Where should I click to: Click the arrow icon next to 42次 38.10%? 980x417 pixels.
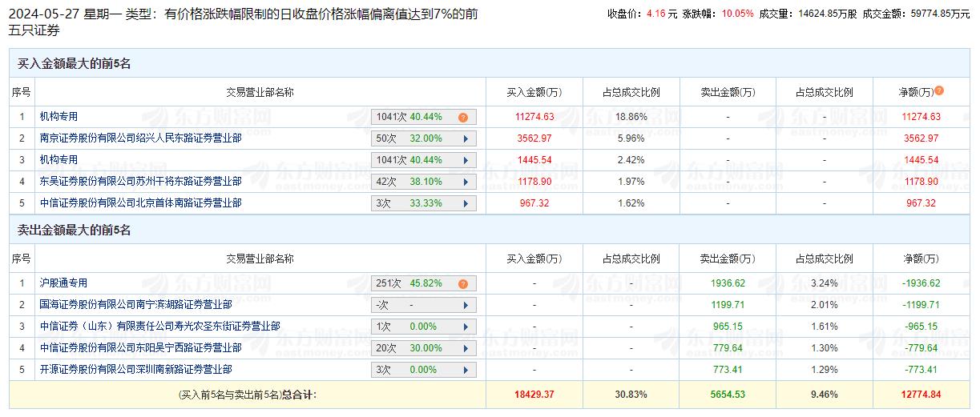(x=466, y=182)
